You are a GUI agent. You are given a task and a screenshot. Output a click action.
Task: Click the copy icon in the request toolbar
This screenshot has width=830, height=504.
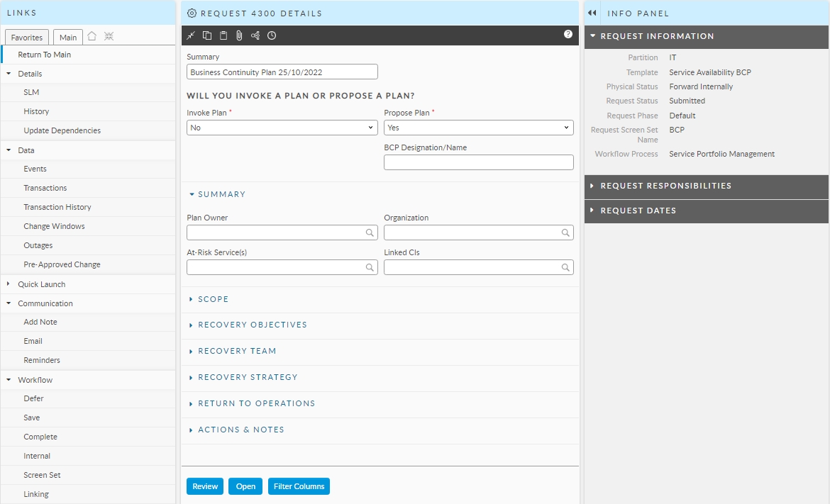(207, 35)
